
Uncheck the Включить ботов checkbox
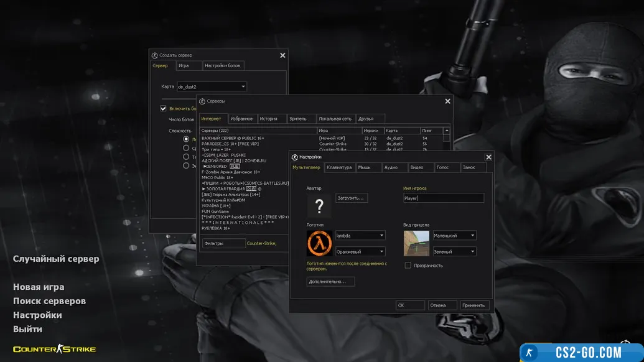164,108
